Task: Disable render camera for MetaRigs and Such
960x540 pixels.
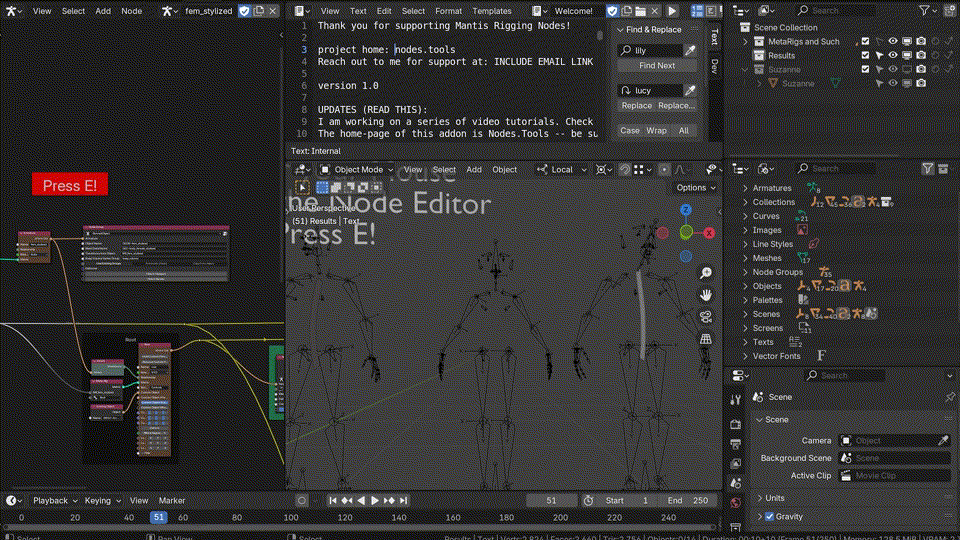Action: (921, 42)
